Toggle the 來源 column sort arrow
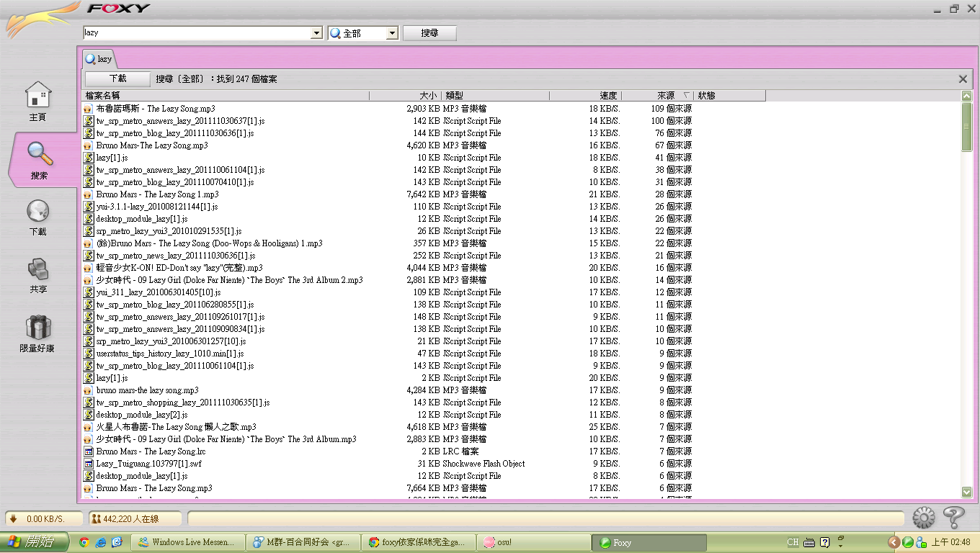The image size is (980, 553). [686, 96]
